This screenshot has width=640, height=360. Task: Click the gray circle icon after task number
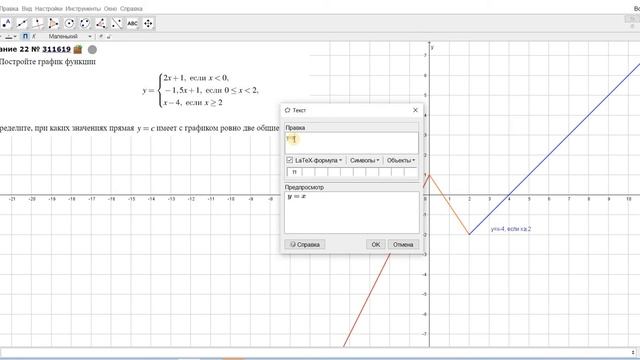coord(93,49)
